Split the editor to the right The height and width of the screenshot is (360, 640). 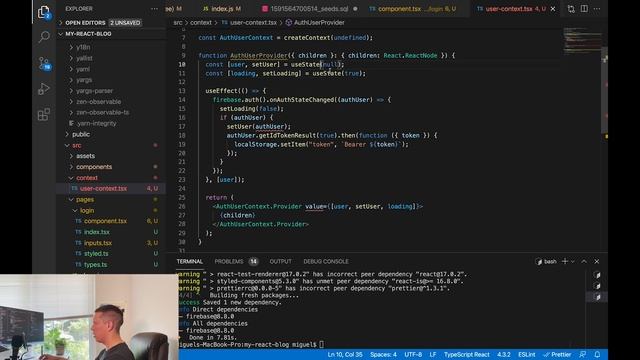click(x=584, y=9)
